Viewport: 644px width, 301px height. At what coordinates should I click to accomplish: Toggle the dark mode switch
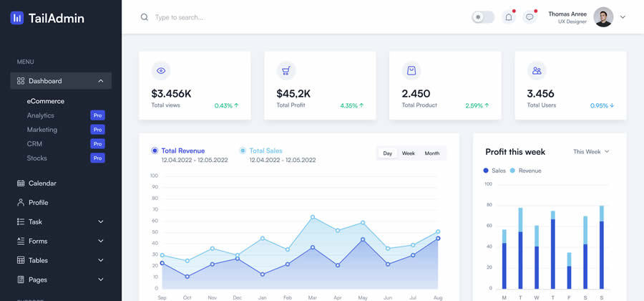pos(482,17)
